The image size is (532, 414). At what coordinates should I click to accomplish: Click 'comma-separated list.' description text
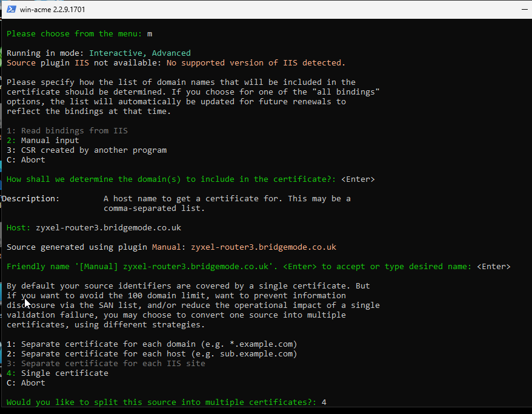pyautogui.click(x=155, y=209)
